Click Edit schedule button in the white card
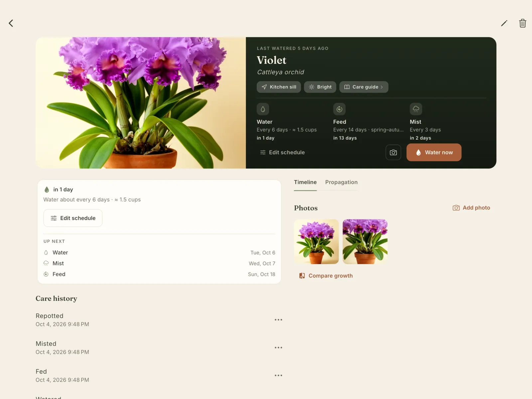The image size is (532, 399). click(x=73, y=218)
